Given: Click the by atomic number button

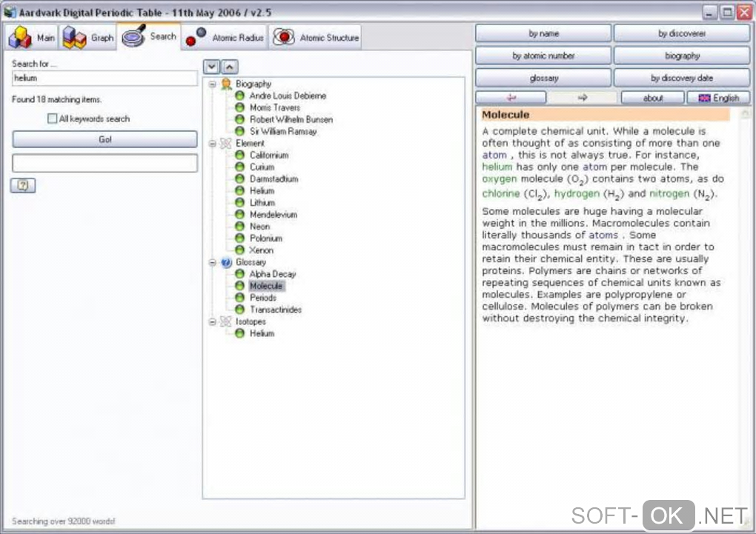Looking at the screenshot, I should click(x=543, y=56).
